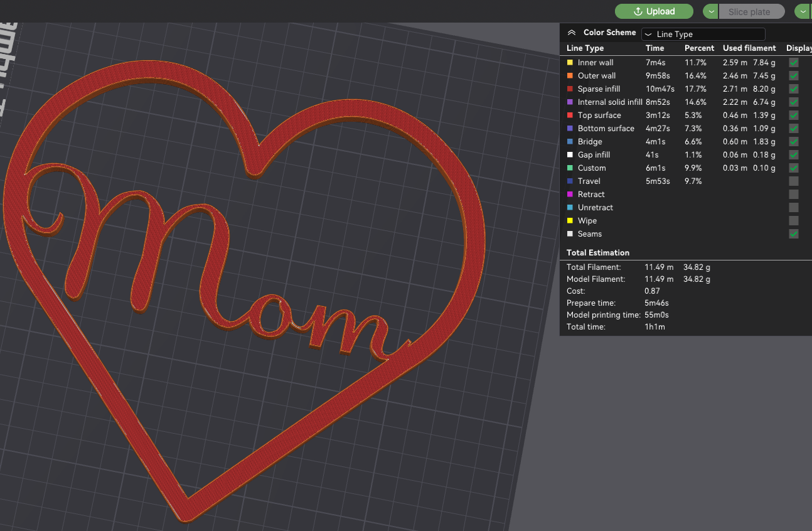Click the greyed Slice plate button
812x531 pixels.
point(752,11)
